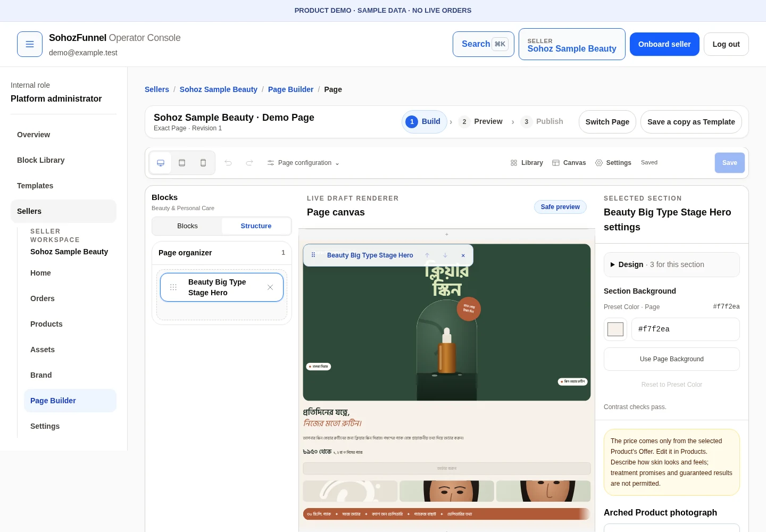The height and width of the screenshot is (532, 766).
Task: Switch to the Blocks tab
Action: click(187, 226)
